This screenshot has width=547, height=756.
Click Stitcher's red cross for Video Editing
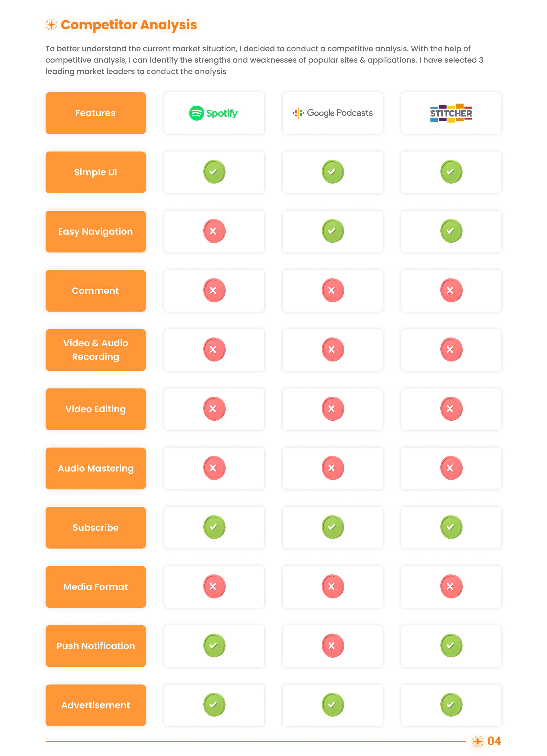[x=451, y=409]
